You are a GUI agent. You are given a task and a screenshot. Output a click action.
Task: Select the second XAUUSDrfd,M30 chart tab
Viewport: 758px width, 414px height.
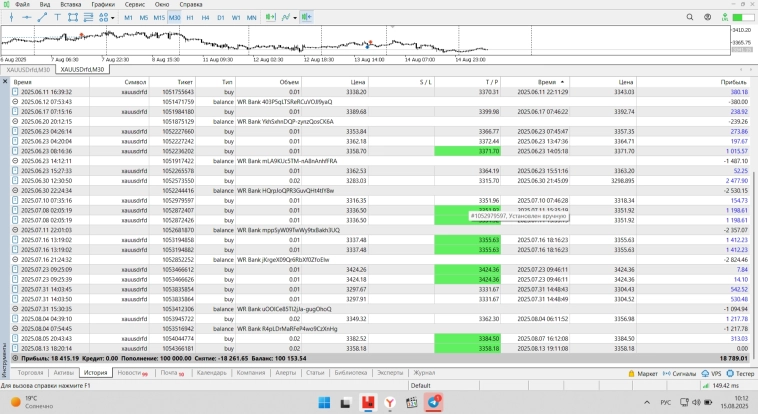pos(84,69)
